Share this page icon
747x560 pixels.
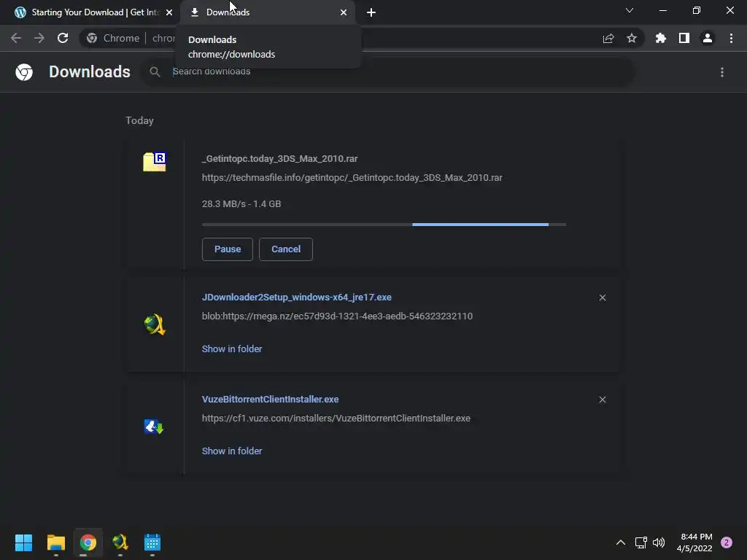coord(608,38)
